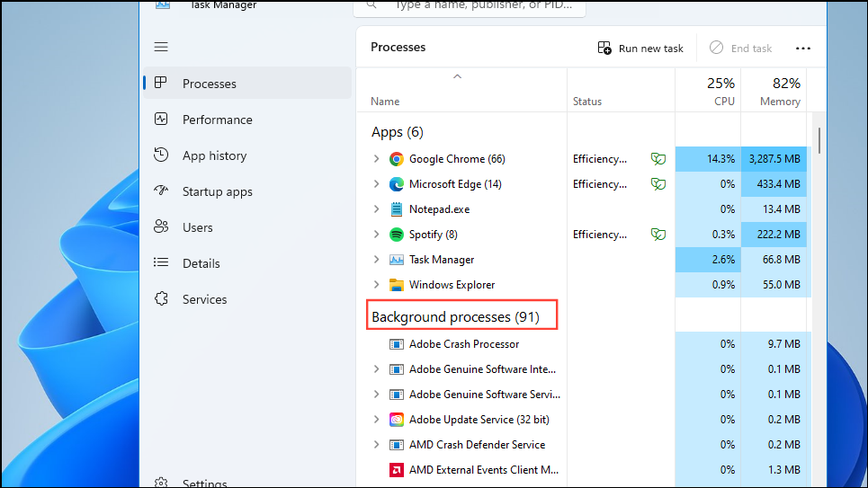868x488 pixels.
Task: Click the process list vertical scrollbar
Action: pos(819,141)
